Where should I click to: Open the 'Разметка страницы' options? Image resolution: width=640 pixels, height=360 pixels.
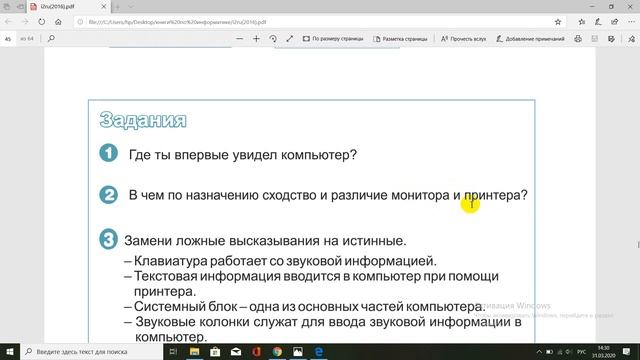(x=400, y=39)
